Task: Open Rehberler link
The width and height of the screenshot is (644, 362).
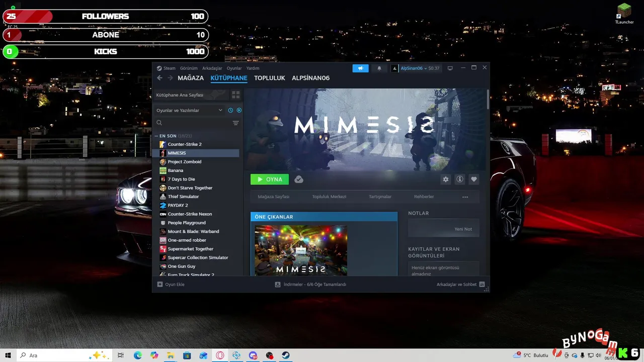Action: coord(424,197)
